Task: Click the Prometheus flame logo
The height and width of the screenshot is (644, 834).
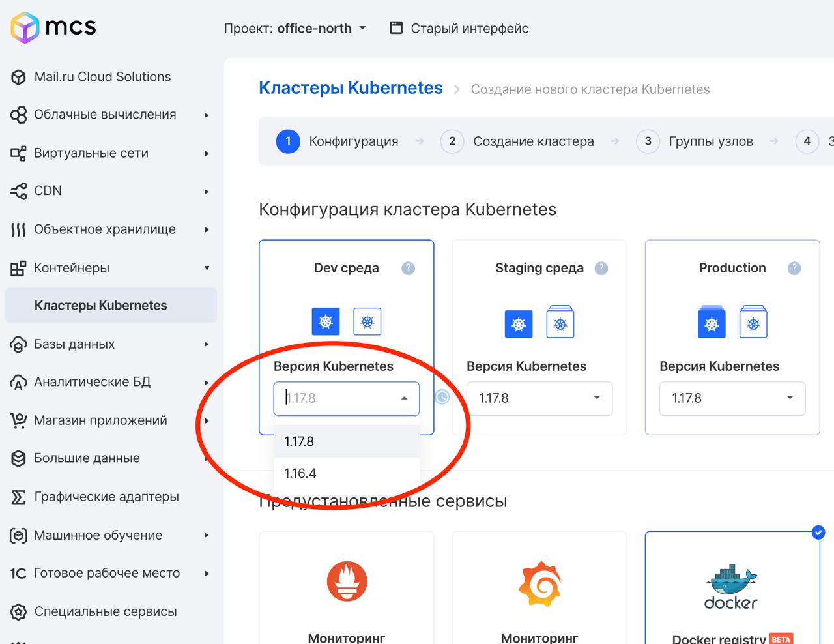Action: (x=347, y=581)
